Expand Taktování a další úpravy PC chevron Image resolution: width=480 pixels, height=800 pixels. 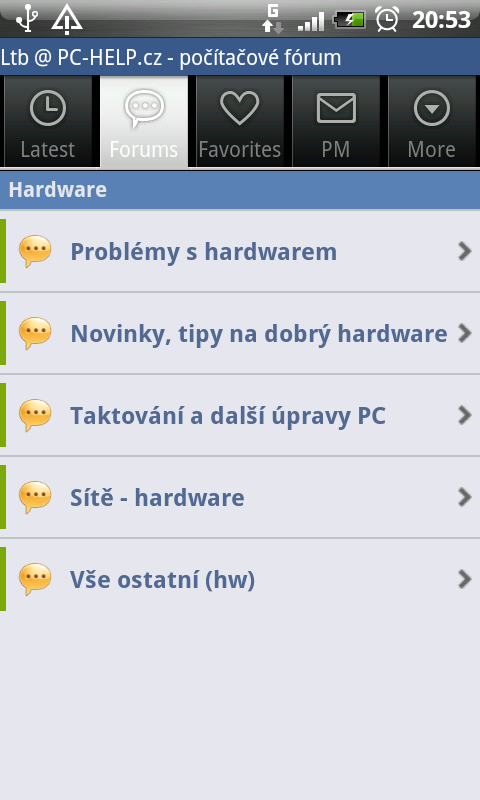coord(464,415)
